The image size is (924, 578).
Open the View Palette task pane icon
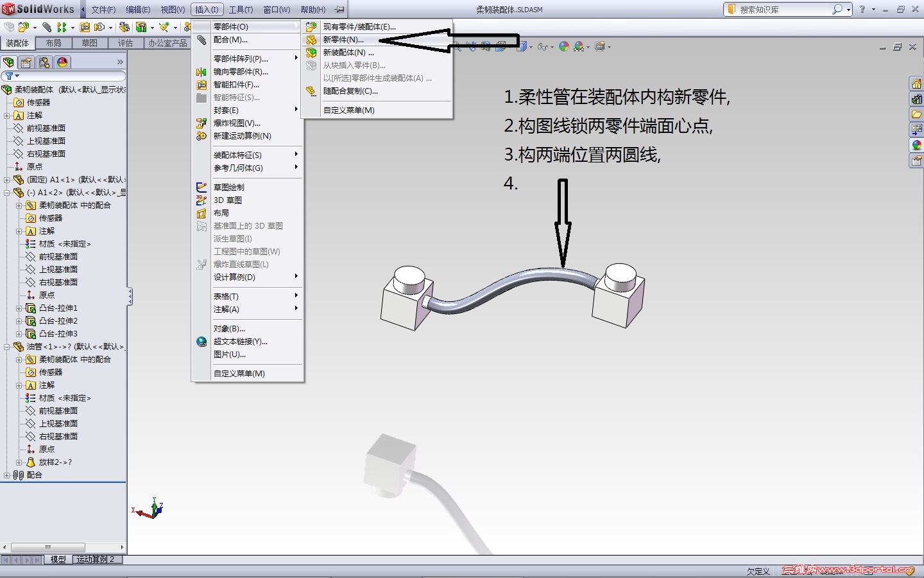click(916, 130)
